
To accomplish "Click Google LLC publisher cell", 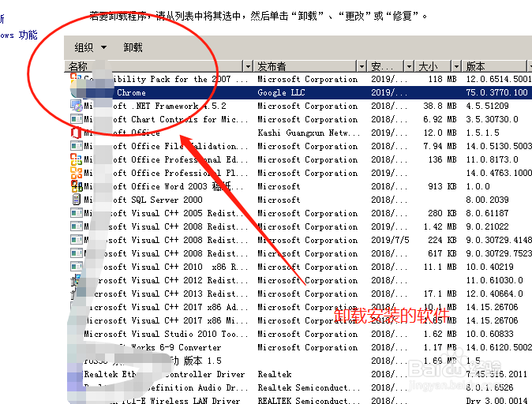I will (281, 92).
